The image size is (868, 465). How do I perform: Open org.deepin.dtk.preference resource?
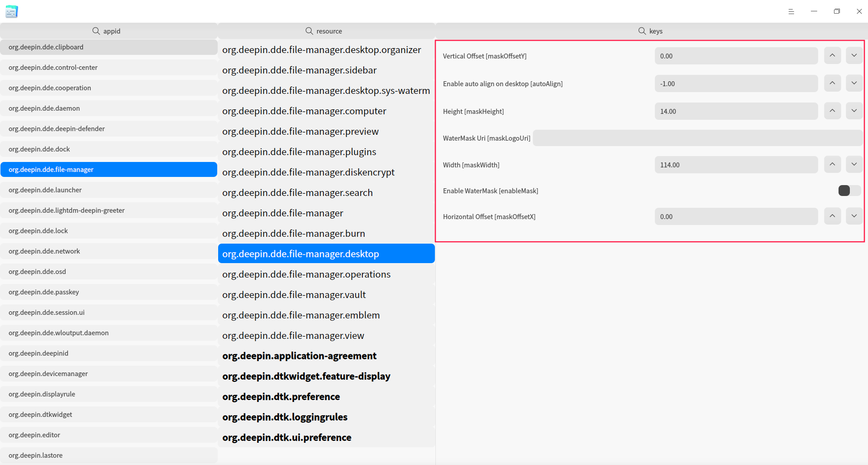coord(327,397)
